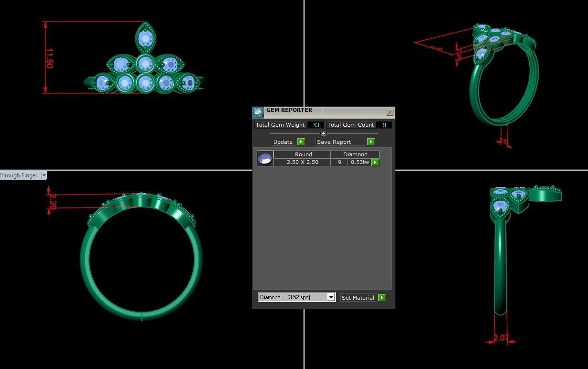Click the Total Gem Count value 9

(384, 125)
